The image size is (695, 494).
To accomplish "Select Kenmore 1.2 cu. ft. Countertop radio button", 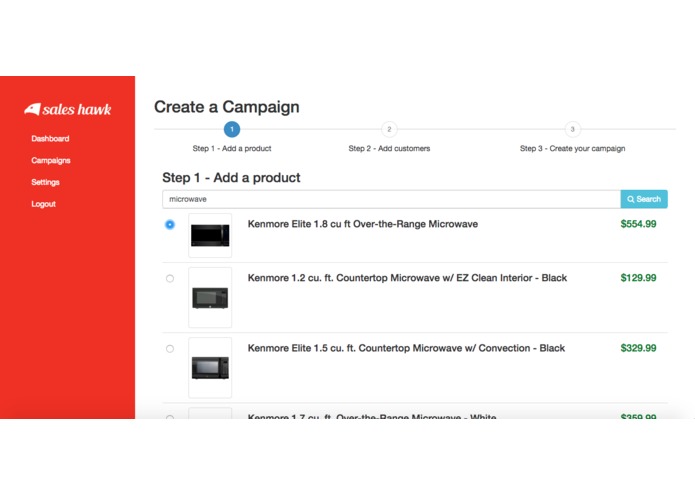I will click(170, 278).
